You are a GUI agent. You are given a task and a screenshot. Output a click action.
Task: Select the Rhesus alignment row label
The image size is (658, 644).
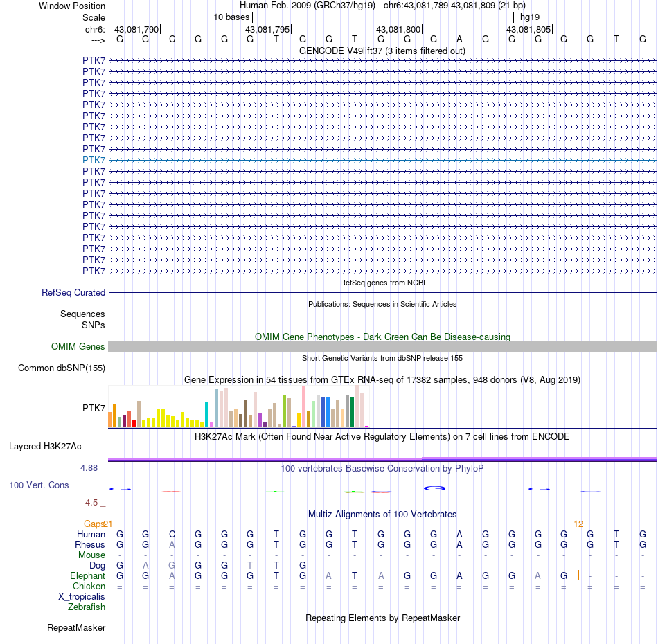click(90, 544)
